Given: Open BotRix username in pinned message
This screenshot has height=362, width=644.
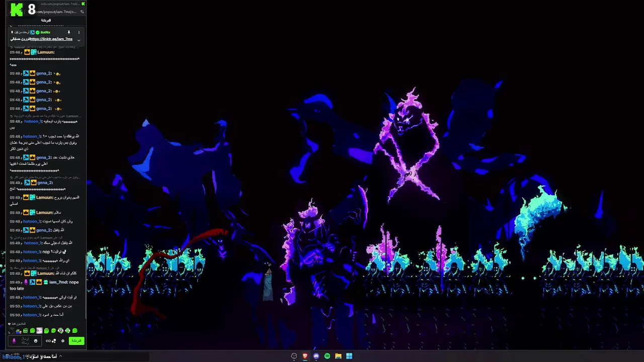Looking at the screenshot, I should (x=45, y=32).
